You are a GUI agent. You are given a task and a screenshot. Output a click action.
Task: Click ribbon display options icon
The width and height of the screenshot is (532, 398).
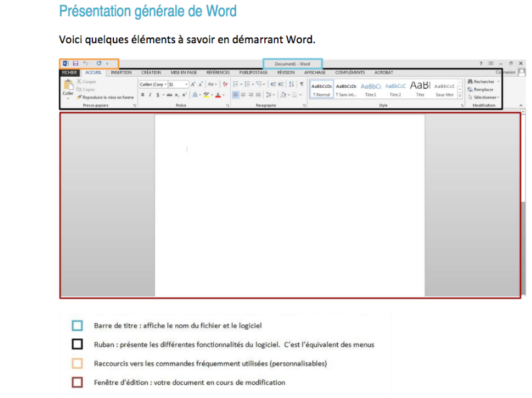coord(491,64)
